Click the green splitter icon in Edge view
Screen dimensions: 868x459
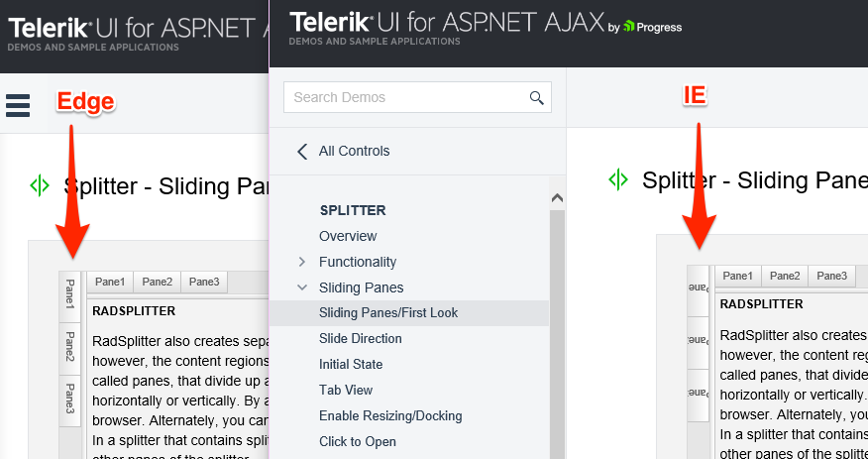[40, 185]
